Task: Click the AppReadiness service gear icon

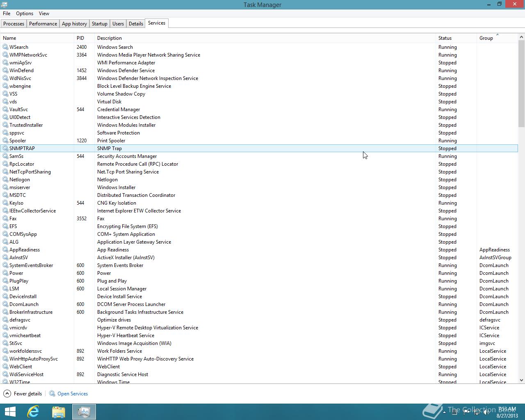Action: pos(5,250)
